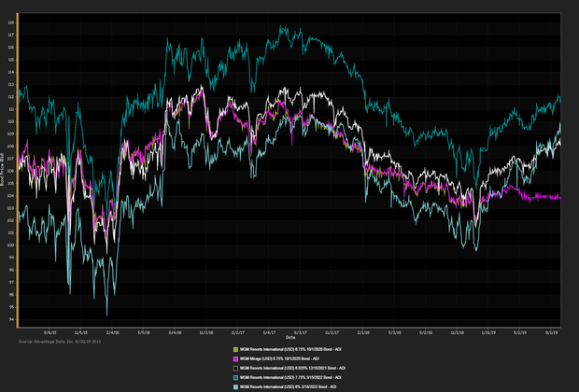Click y-axis value 103
The image size is (579, 392).
pos(10,208)
